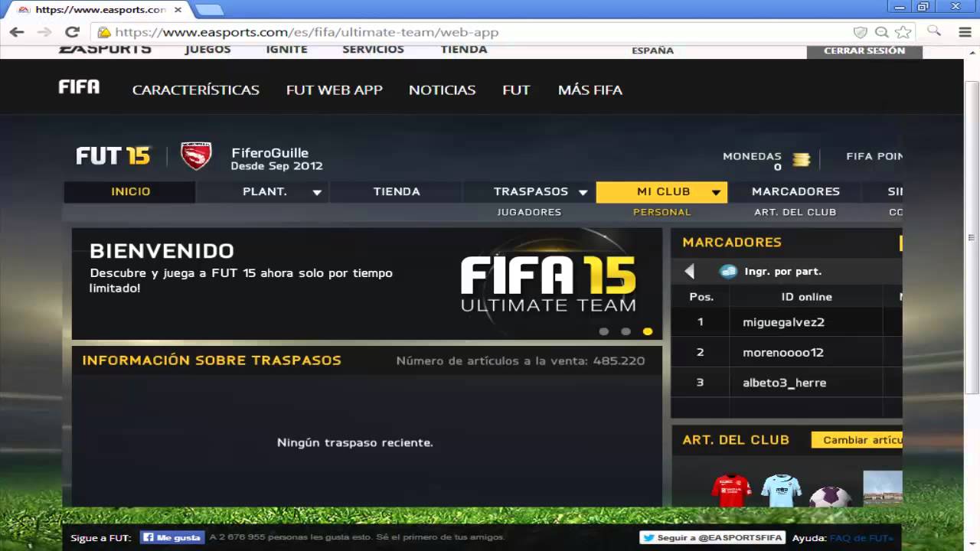Click the Cambiar artículos button
Viewport: 980px width, 551px height.
(x=856, y=440)
